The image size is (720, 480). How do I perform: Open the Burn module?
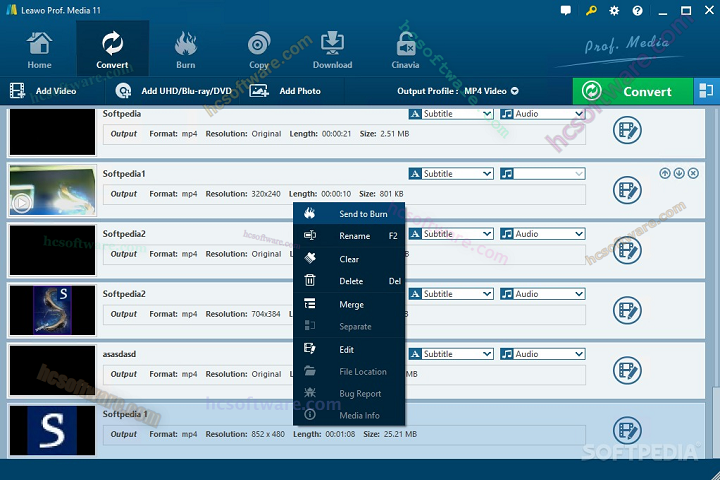[x=186, y=50]
